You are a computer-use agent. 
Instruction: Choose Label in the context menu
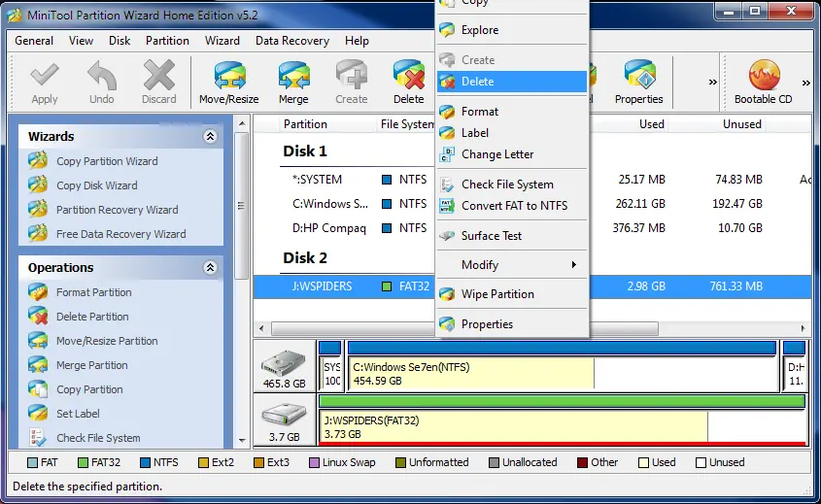[x=512, y=133]
